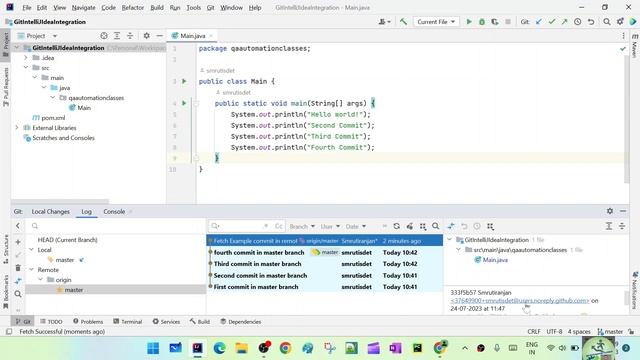Click the Build Project hammer icon
The width and height of the screenshot is (640, 360).
tap(403, 22)
